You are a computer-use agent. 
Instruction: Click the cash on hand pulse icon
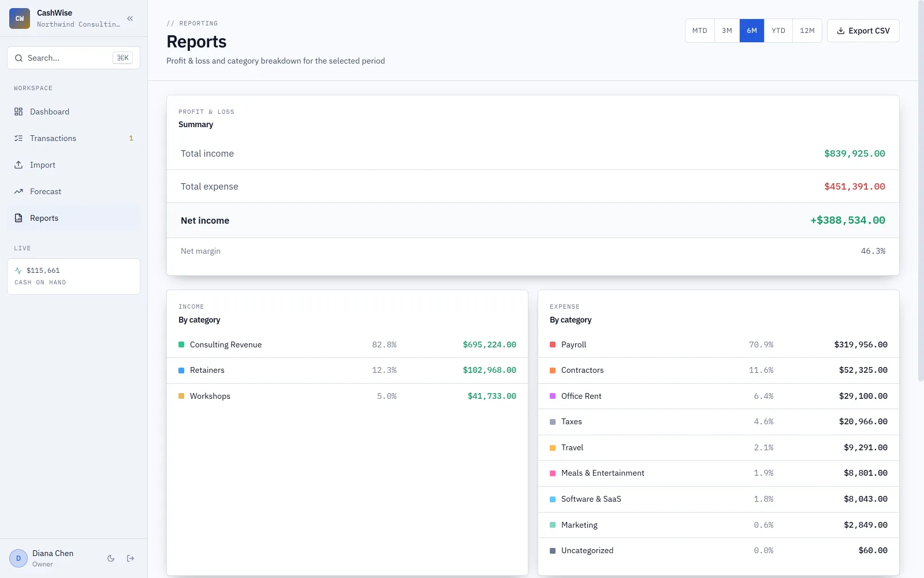coord(18,271)
